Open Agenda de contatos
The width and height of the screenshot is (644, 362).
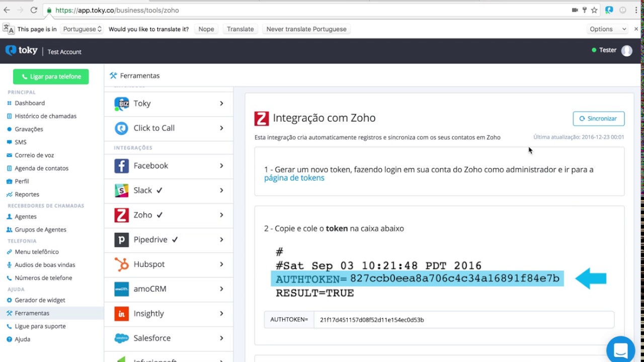coord(41,168)
